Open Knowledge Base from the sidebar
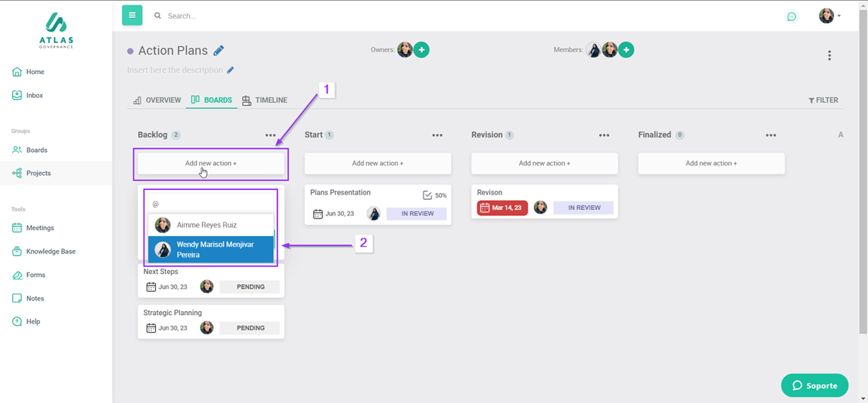This screenshot has width=868, height=403. [x=50, y=252]
